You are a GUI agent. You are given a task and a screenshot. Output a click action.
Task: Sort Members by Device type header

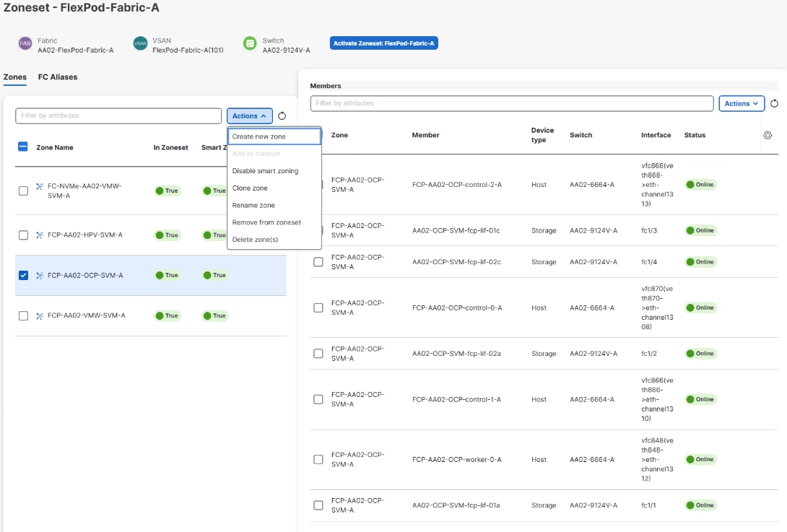coord(542,135)
